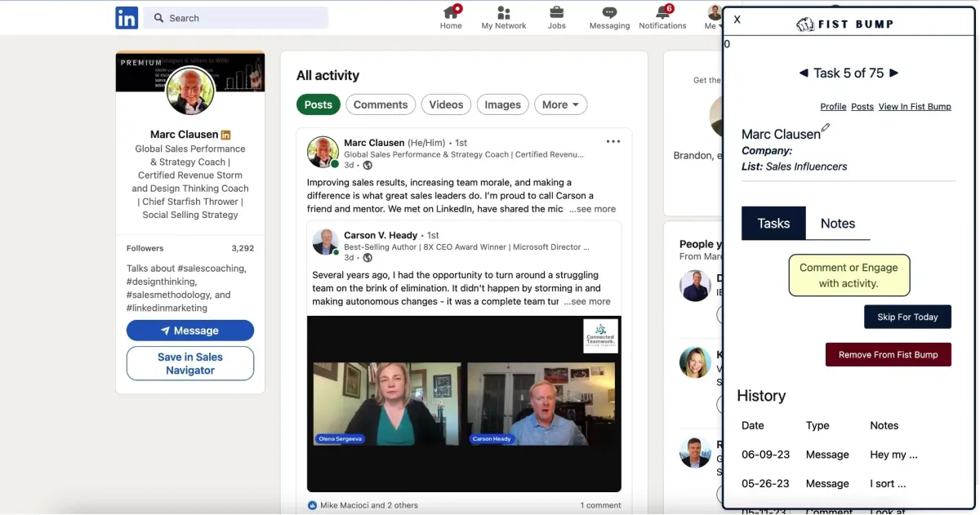This screenshot has width=980, height=515.
Task: Click Comment or Engage with activity button
Action: [x=849, y=275]
